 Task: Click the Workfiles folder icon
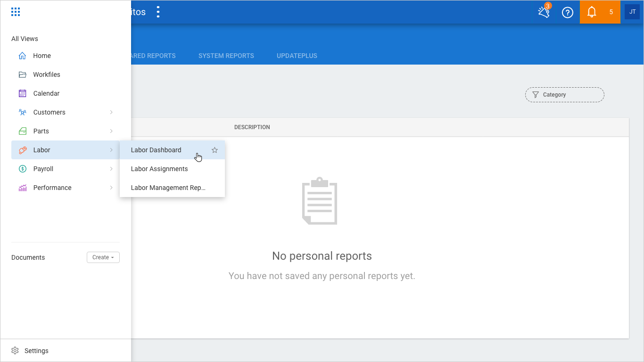point(22,74)
